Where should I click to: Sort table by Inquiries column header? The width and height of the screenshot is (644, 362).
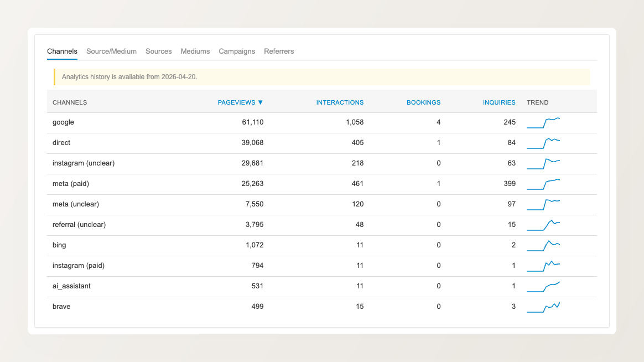pos(499,102)
